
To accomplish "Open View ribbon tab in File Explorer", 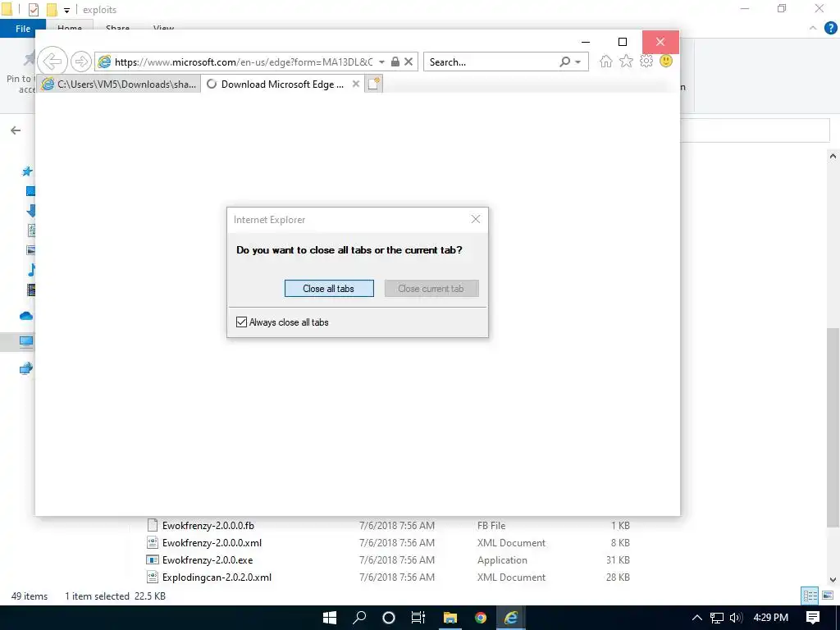I will [x=163, y=28].
